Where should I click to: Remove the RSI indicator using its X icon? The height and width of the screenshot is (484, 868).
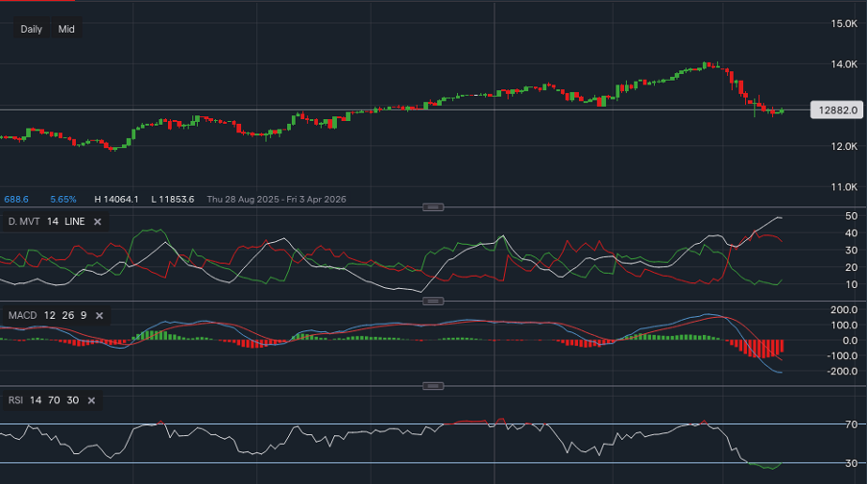coord(89,399)
